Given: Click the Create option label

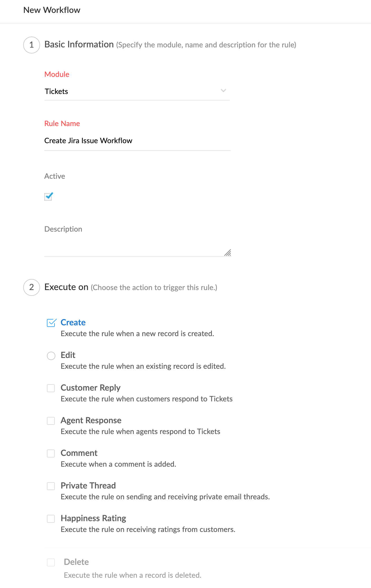Looking at the screenshot, I should pos(73,322).
